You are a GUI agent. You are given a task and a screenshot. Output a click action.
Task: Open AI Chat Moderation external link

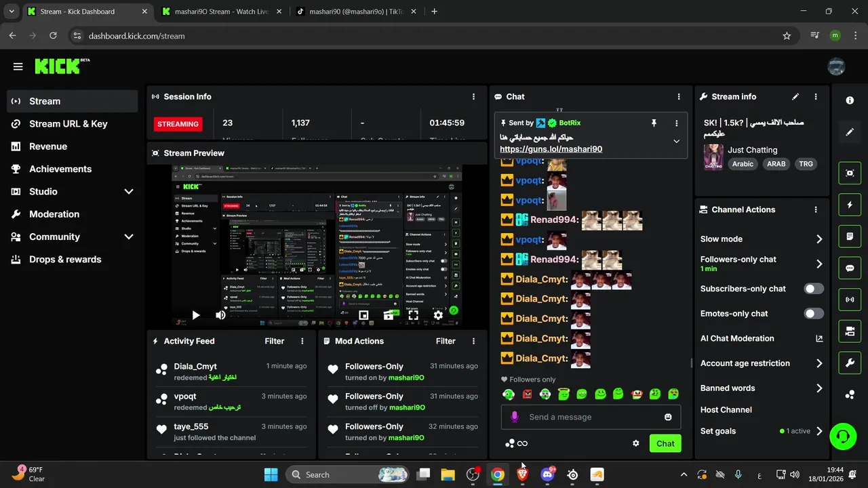pyautogui.click(x=819, y=338)
